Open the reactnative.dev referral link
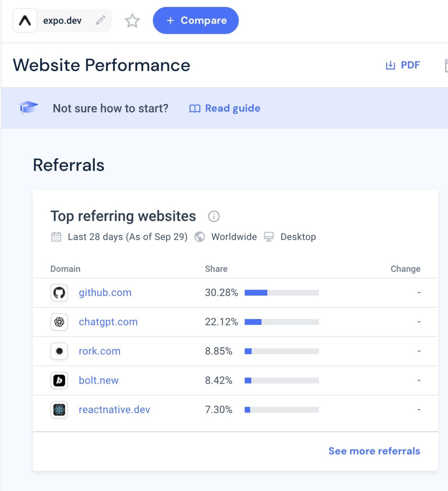The width and height of the screenshot is (448, 491). point(114,410)
